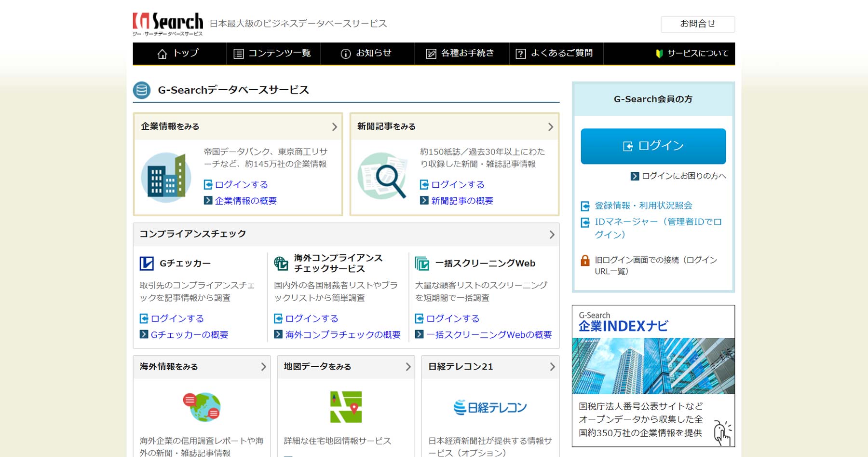
Task: Click ログインする in 企業情報 card
Action: 241,184
